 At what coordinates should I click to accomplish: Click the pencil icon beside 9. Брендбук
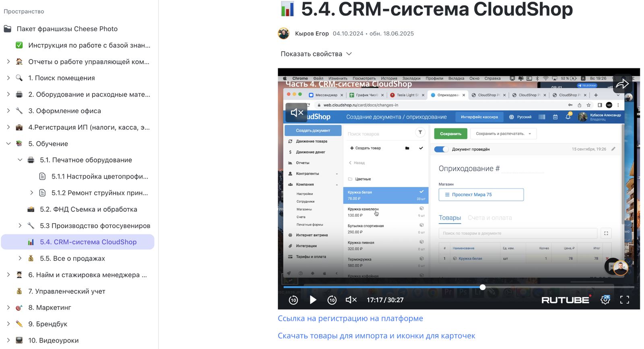(x=19, y=324)
